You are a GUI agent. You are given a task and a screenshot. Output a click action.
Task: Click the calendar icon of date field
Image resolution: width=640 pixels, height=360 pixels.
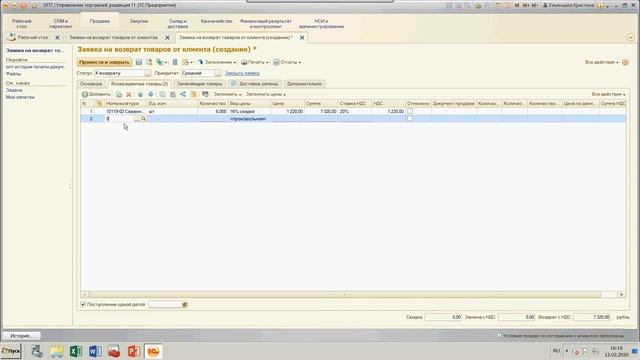(184, 304)
